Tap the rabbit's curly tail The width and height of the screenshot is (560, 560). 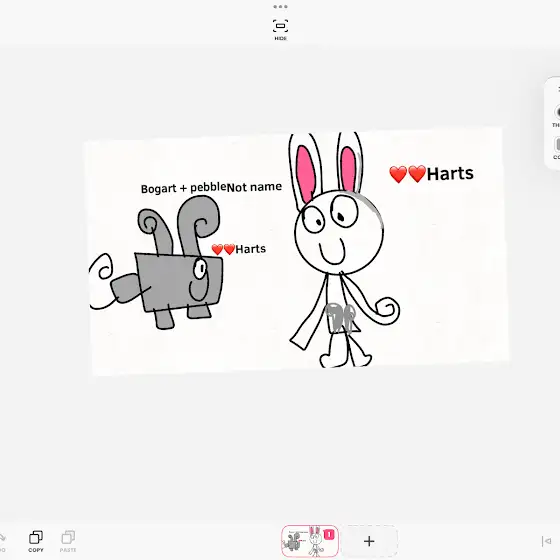(385, 310)
